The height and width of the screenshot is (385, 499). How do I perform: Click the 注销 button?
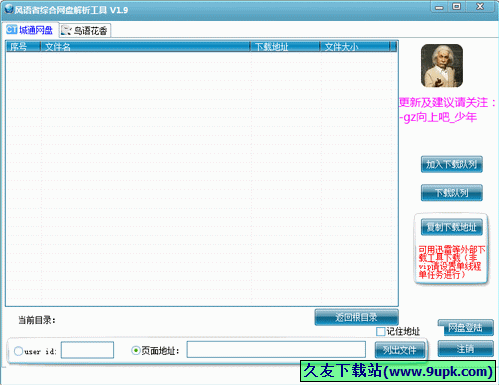[465, 348]
